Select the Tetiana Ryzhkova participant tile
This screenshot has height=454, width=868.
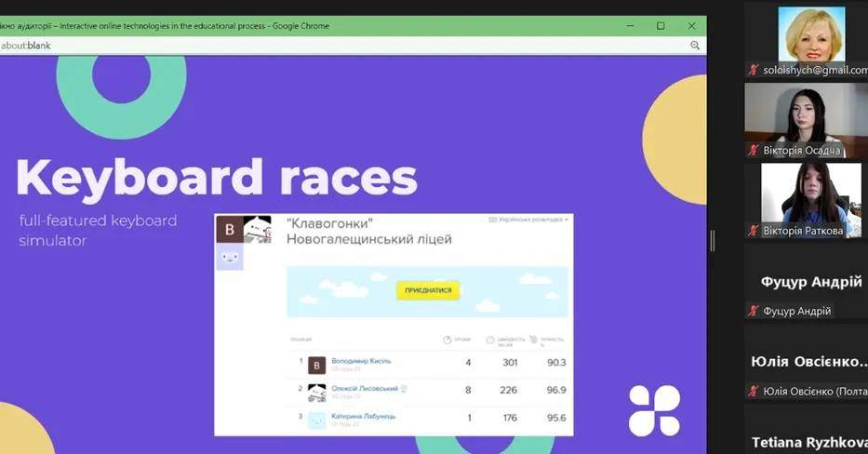806,442
